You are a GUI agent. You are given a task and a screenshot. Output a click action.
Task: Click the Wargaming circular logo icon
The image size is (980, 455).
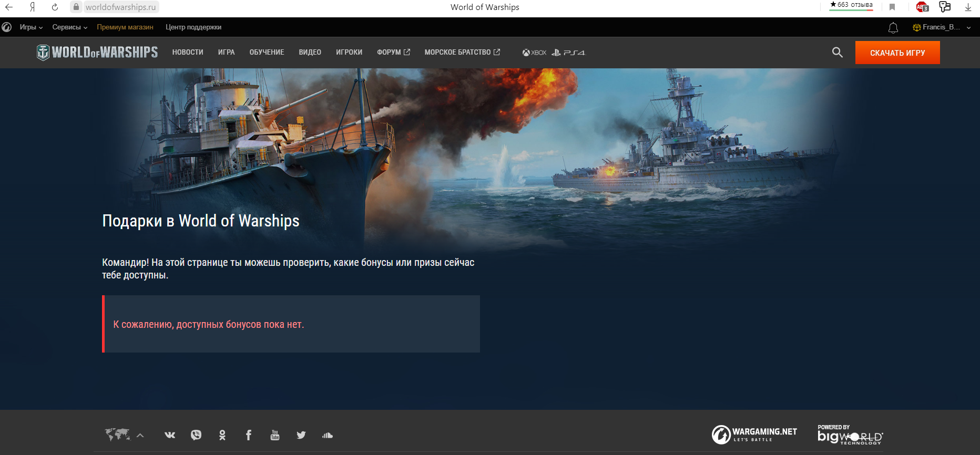(7, 27)
